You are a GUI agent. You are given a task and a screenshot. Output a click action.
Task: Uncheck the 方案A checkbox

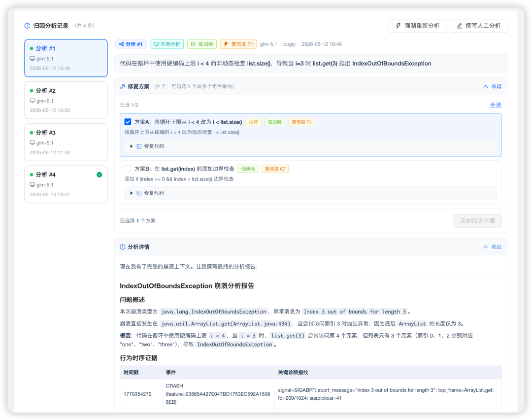[128, 122]
